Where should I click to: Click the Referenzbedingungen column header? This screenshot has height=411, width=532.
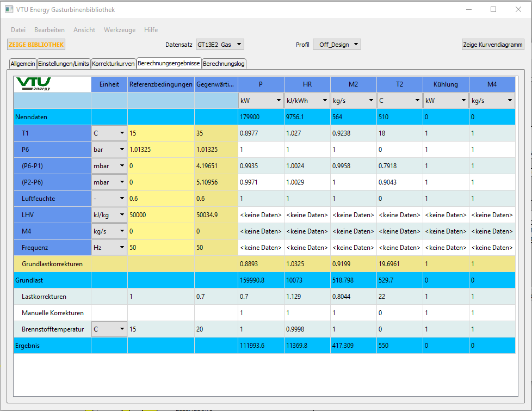(161, 84)
